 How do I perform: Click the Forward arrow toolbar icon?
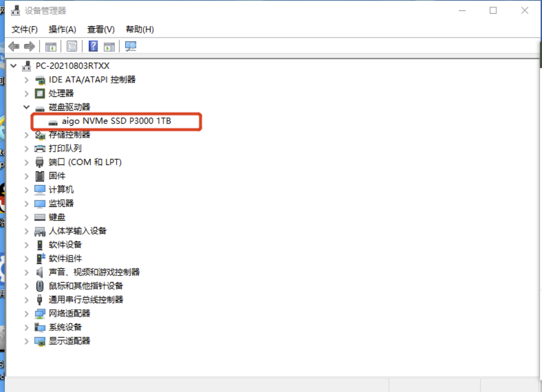pyautogui.click(x=29, y=46)
